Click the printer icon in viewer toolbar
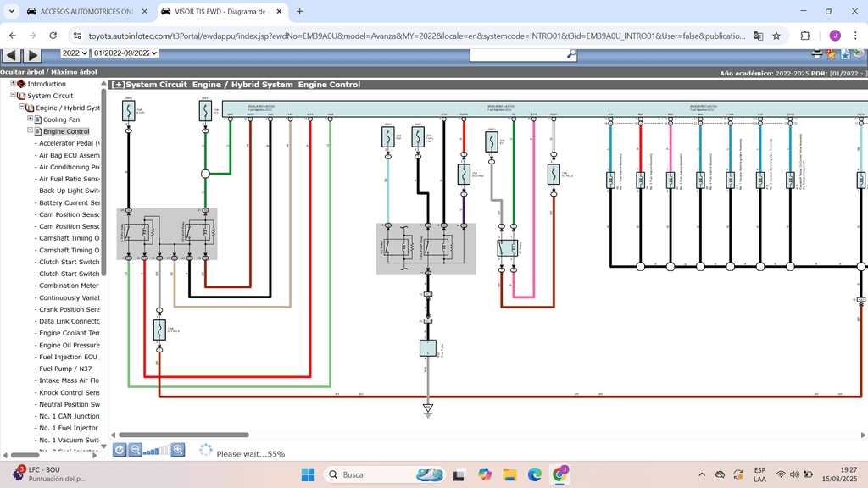 click(817, 53)
